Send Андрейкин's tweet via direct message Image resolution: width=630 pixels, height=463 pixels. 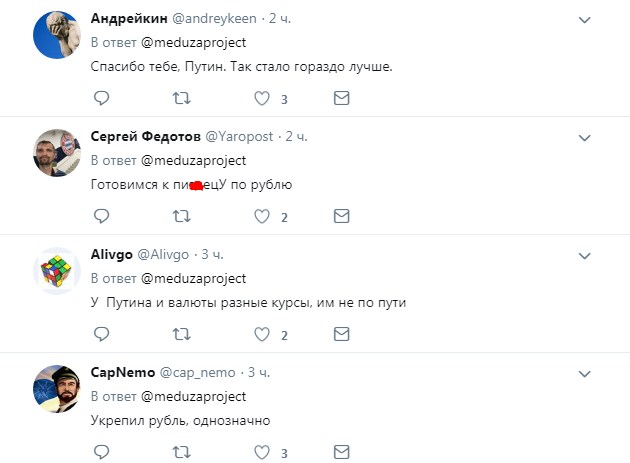point(341,98)
